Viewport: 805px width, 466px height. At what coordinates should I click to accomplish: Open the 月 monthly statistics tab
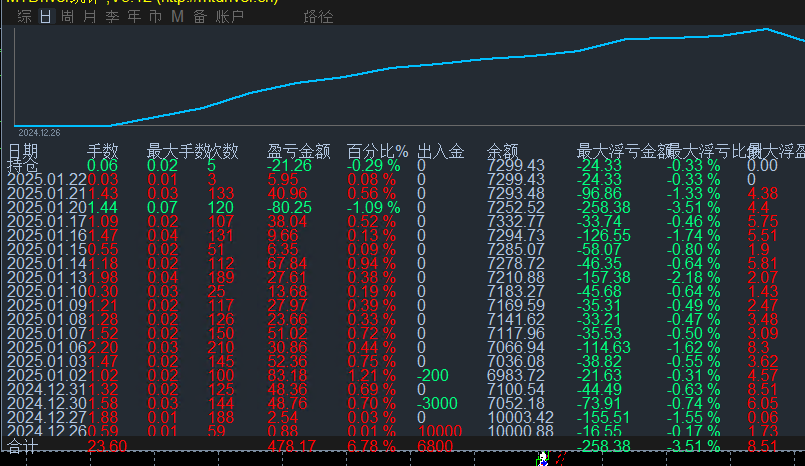(x=89, y=16)
